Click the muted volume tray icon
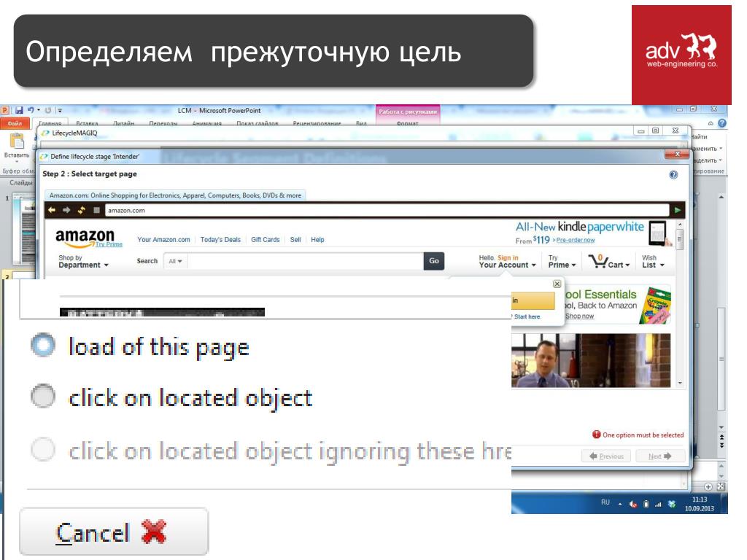 [x=632, y=504]
